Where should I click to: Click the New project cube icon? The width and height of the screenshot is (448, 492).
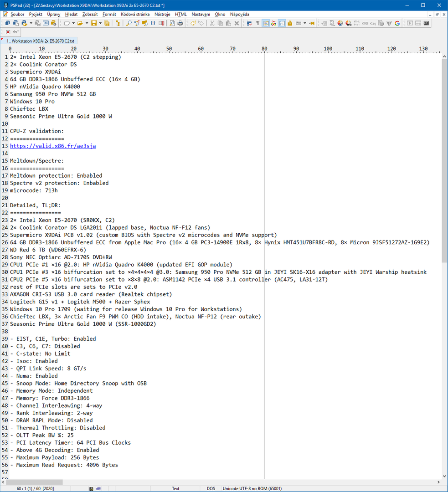tap(7, 23)
